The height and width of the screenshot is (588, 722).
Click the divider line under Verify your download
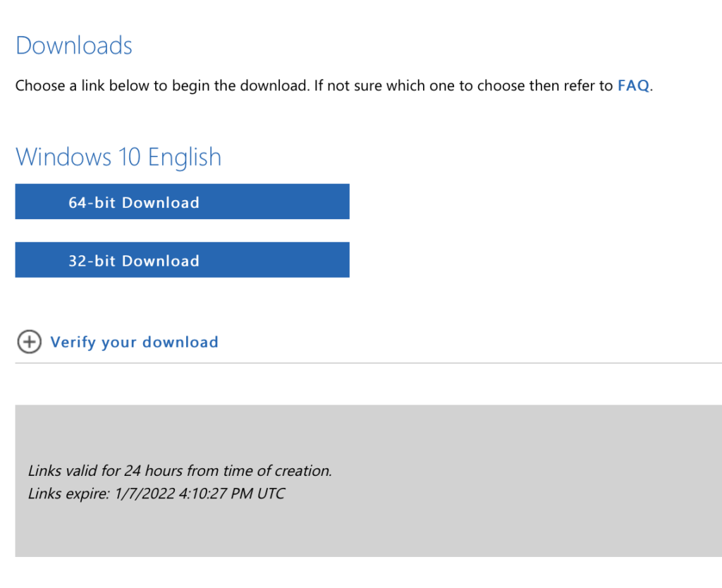[x=367, y=363]
